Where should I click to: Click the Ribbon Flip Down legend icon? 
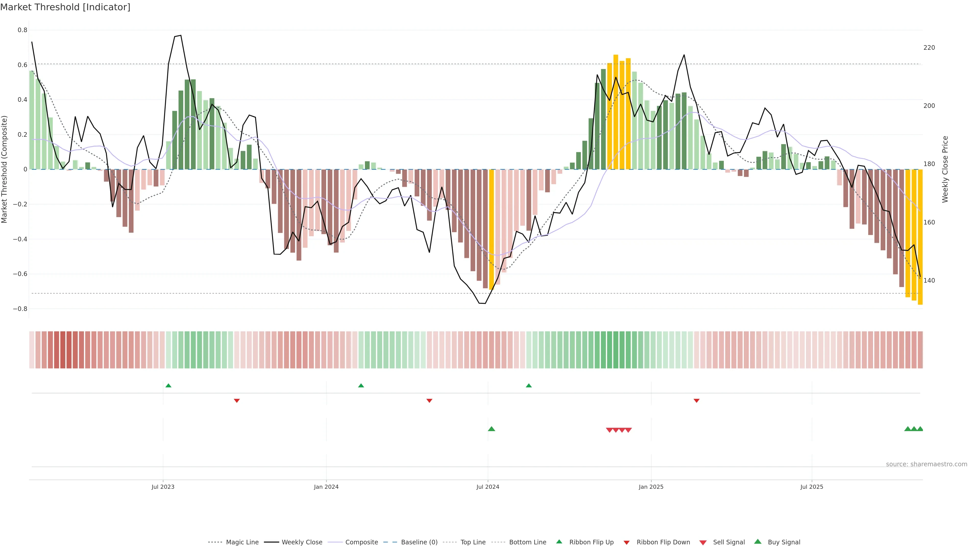(x=626, y=542)
